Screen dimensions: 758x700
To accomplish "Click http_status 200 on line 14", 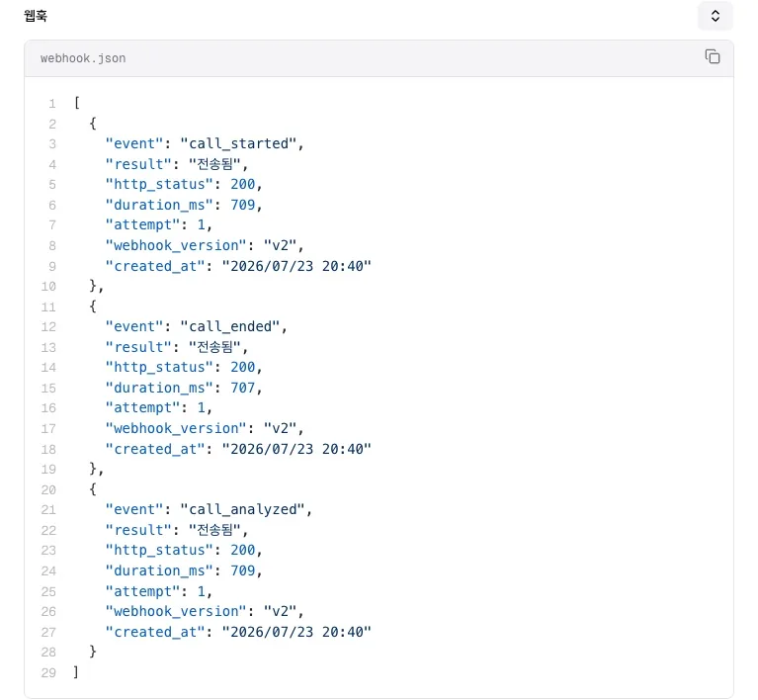I will [243, 367].
